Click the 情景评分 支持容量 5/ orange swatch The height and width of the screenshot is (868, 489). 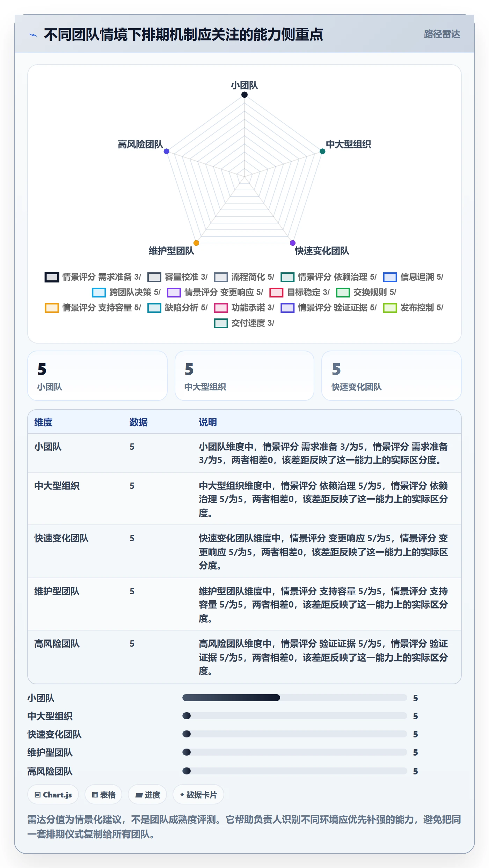pos(52,308)
